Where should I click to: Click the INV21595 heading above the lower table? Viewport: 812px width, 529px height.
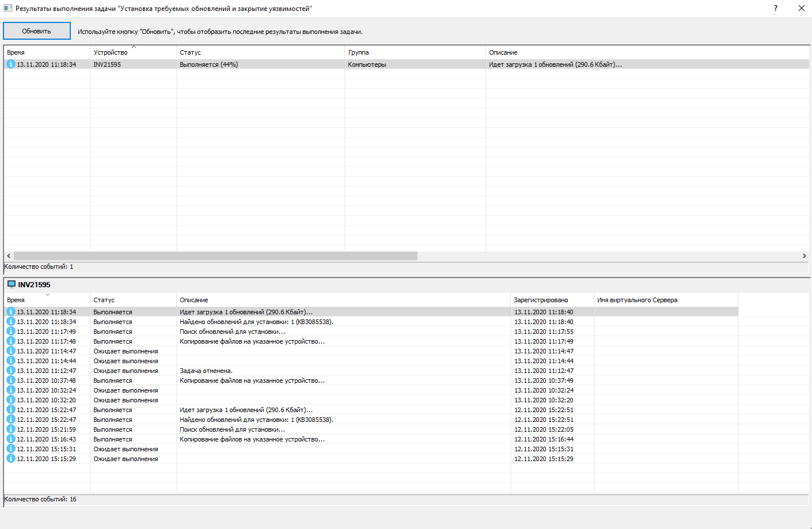coord(34,284)
